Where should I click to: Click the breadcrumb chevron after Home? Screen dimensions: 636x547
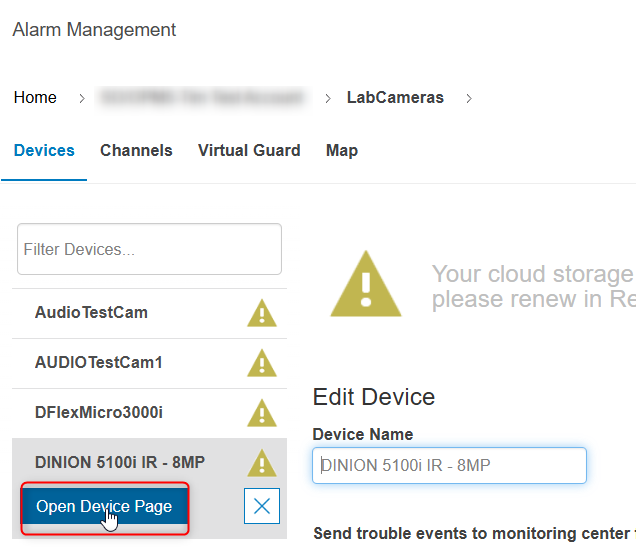(x=80, y=98)
